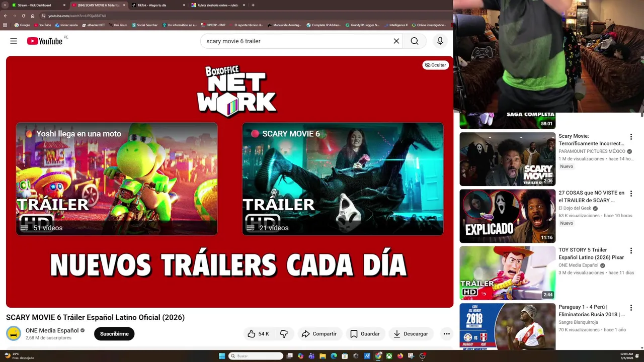Open browser home page icon

click(33, 16)
